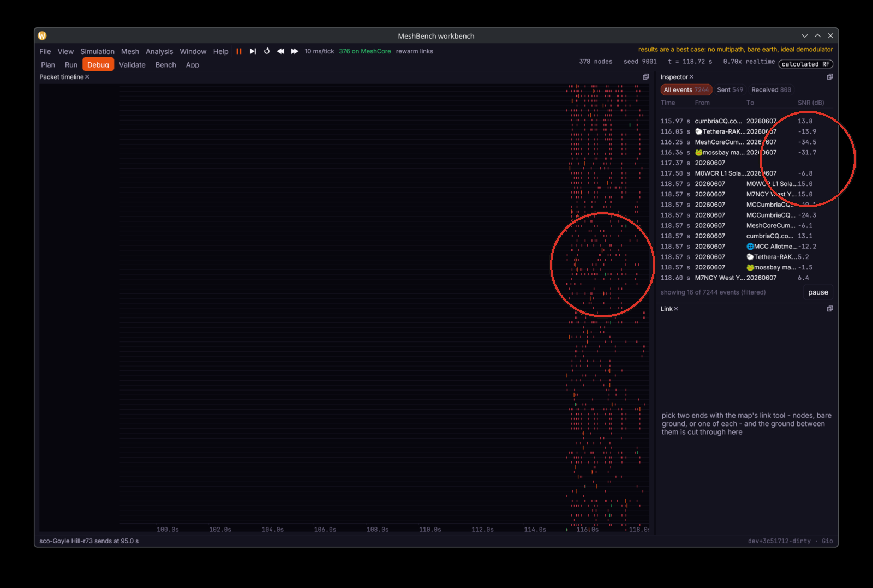873x588 pixels.
Task: Slow down the simulation with the rewind icon
Action: (280, 51)
